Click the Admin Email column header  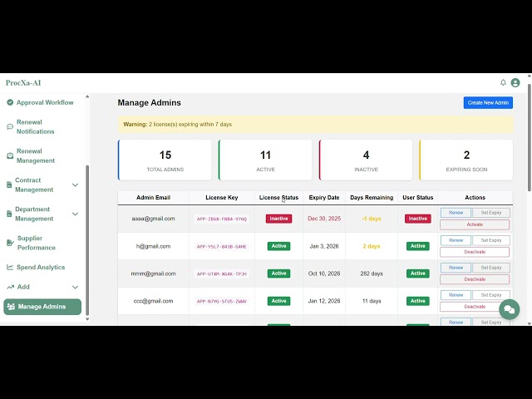[x=153, y=198]
